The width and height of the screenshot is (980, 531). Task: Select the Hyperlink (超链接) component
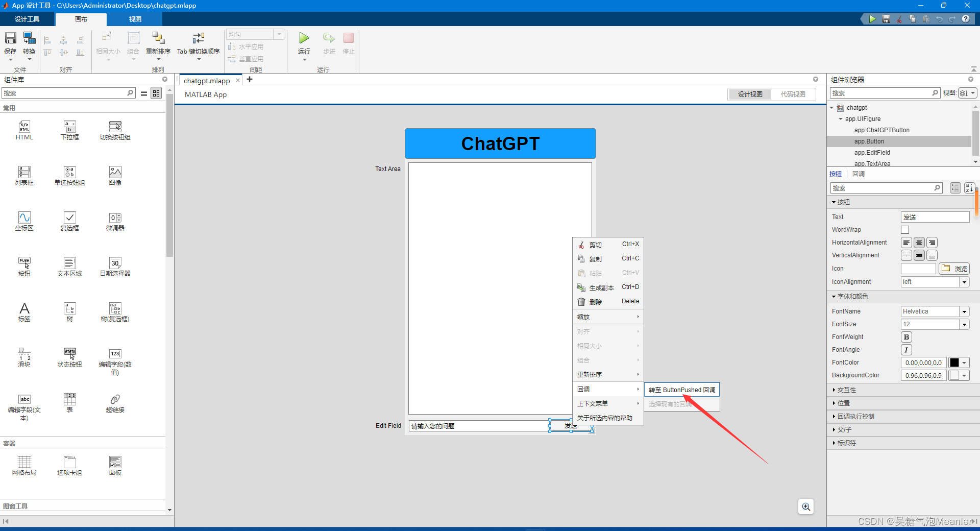coord(115,403)
